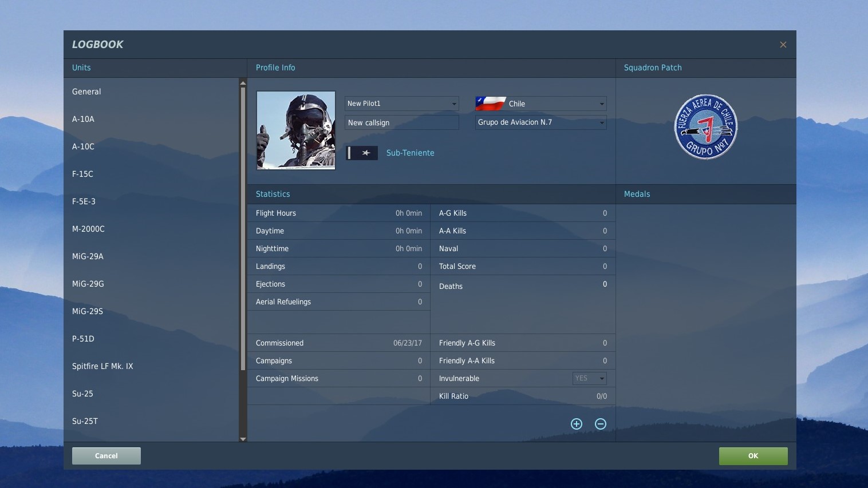Select F-15C in the Units list

tap(82, 174)
